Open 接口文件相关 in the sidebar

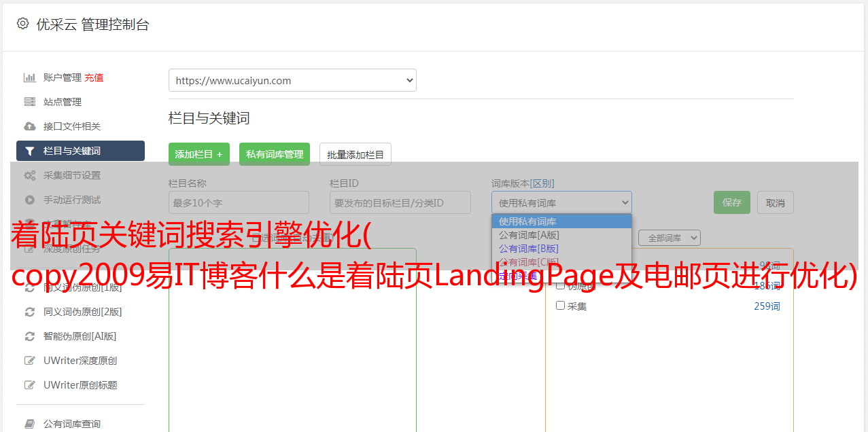72,126
